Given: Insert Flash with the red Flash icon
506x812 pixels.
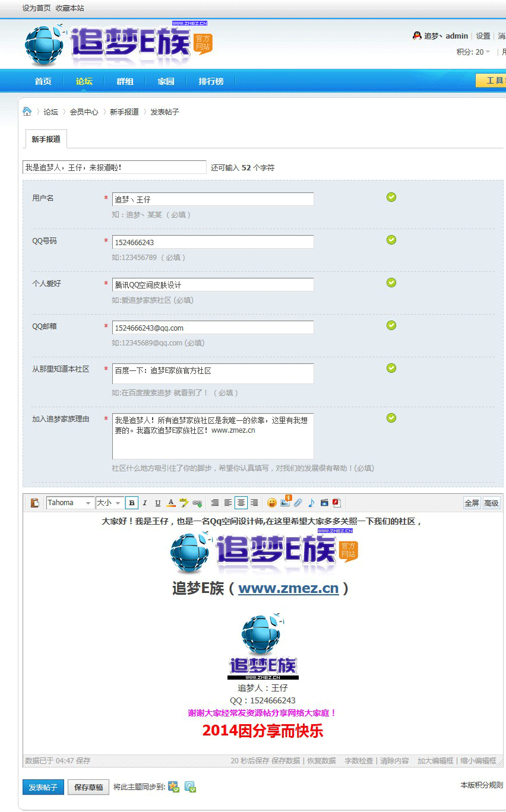Looking at the screenshot, I should pyautogui.click(x=337, y=503).
